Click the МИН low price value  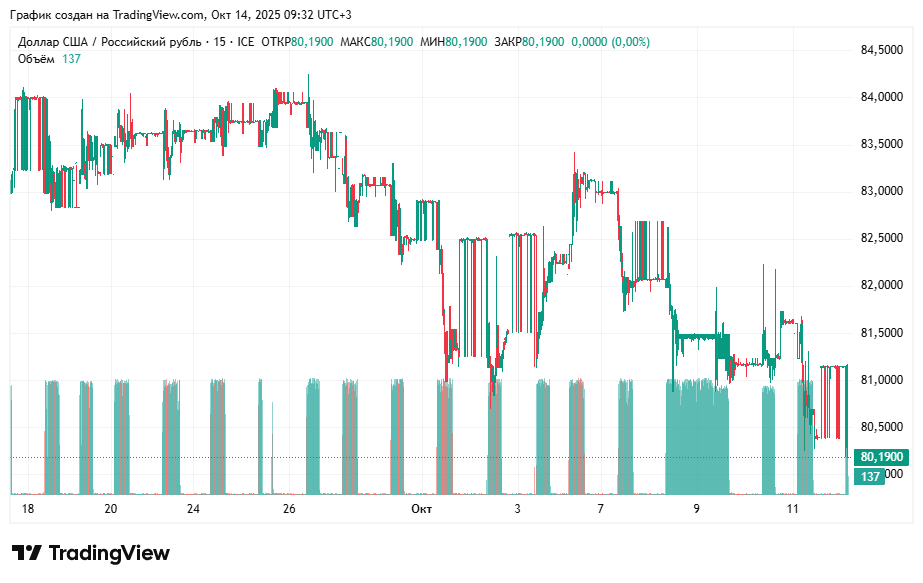466,42
